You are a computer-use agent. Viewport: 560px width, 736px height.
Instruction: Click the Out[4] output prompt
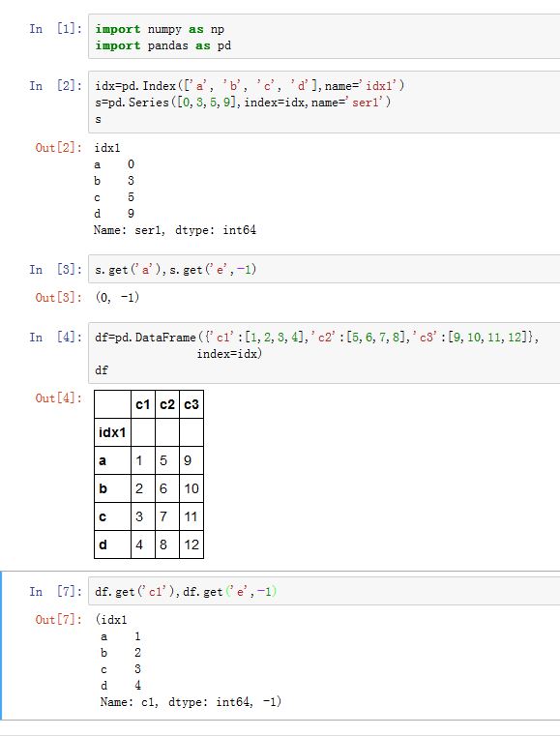59,398
